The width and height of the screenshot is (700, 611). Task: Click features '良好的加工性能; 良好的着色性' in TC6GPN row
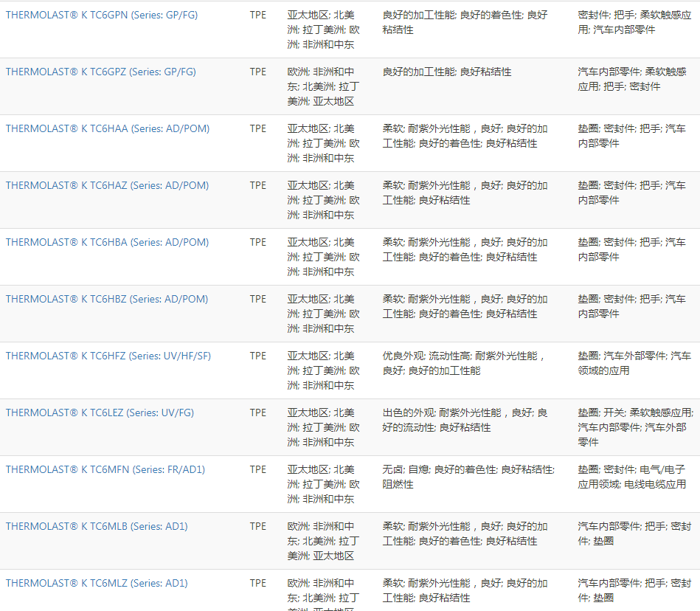pyautogui.click(x=453, y=15)
